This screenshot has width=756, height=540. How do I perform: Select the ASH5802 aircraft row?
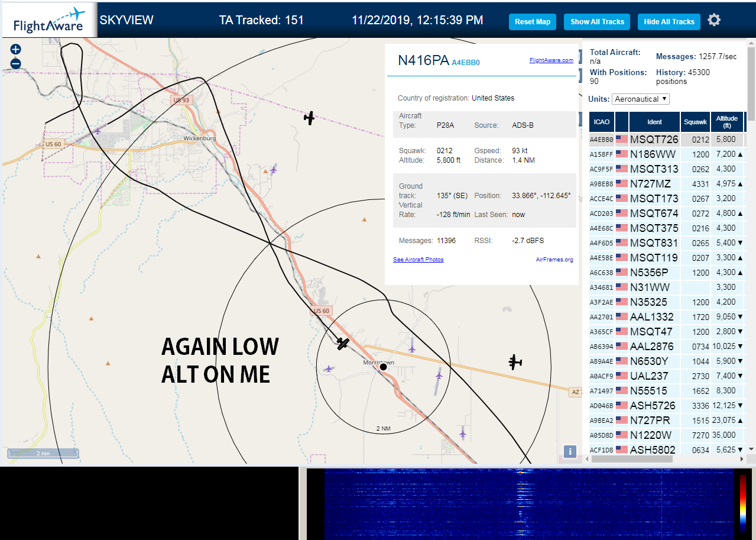[x=666, y=450]
